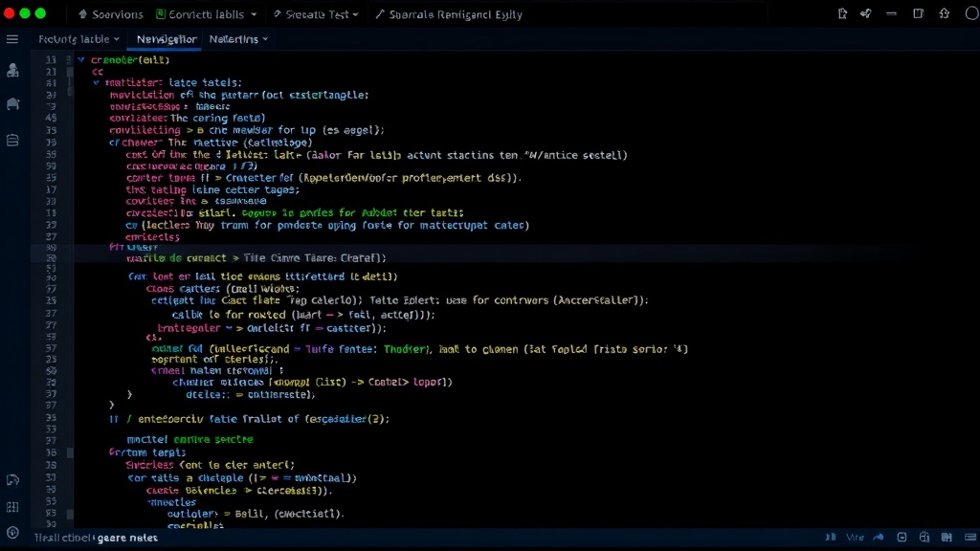980x551 pixels.
Task: Toggle the split panel layout icon
Action: click(x=918, y=13)
